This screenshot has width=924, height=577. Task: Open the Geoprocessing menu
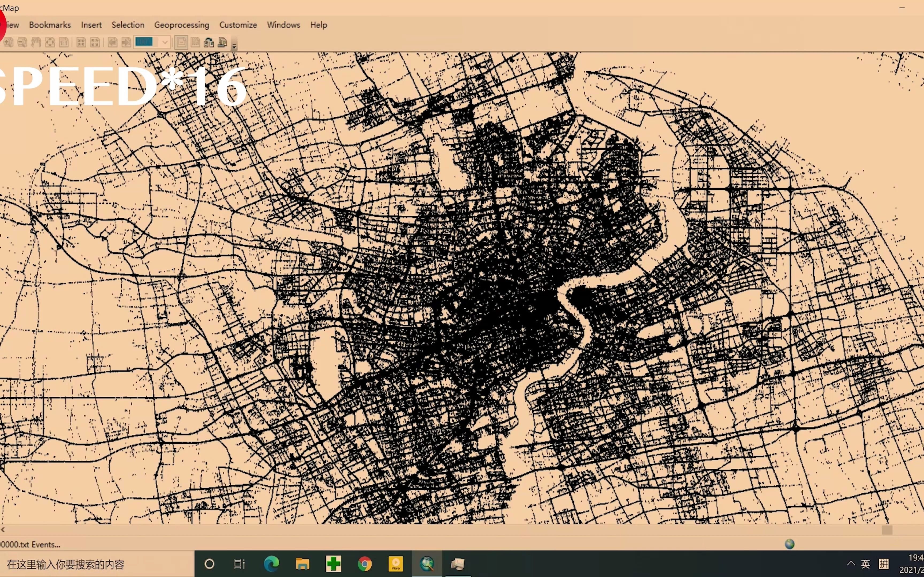(181, 25)
